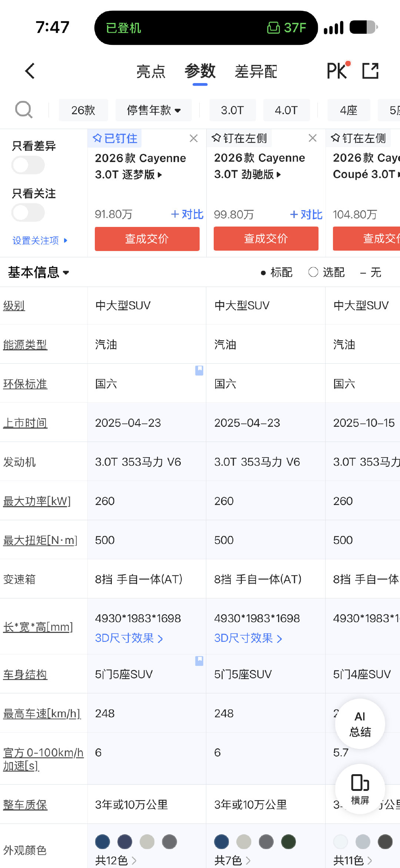The image size is (400, 868).
Task: Open 最大功率[kW] parameter explanation
Action: coord(37,501)
